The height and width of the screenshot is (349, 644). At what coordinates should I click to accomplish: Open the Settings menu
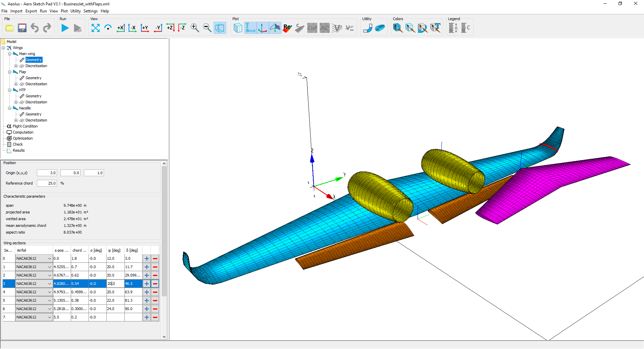[90, 11]
